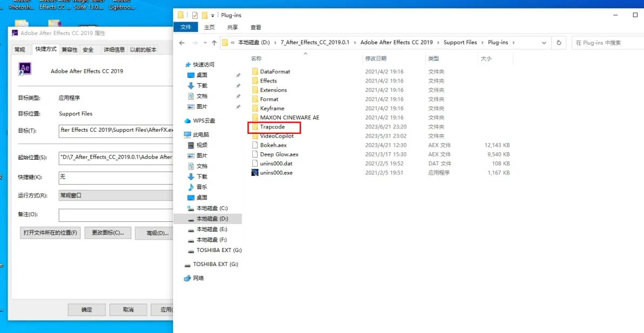
Task: Click the 高级(D)... button
Action: [155, 233]
